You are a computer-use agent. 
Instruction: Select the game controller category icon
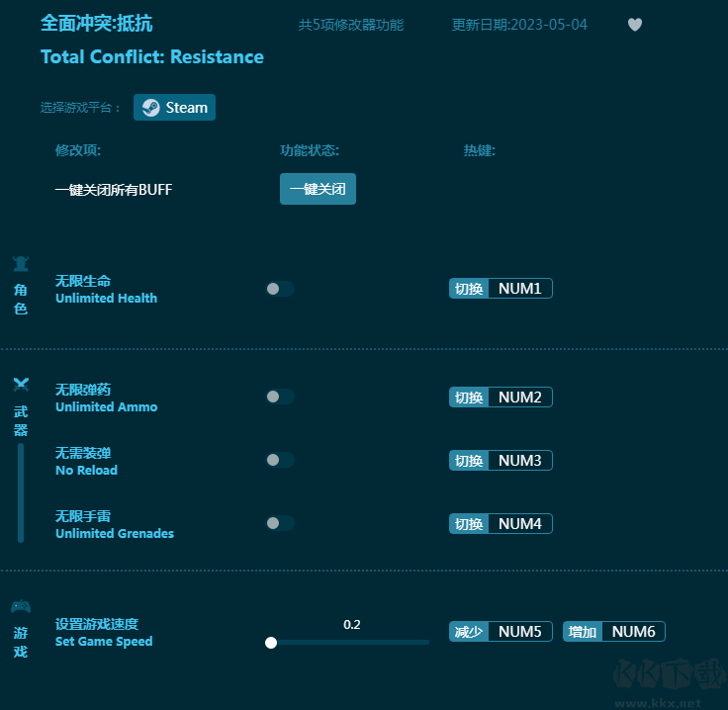point(21,606)
